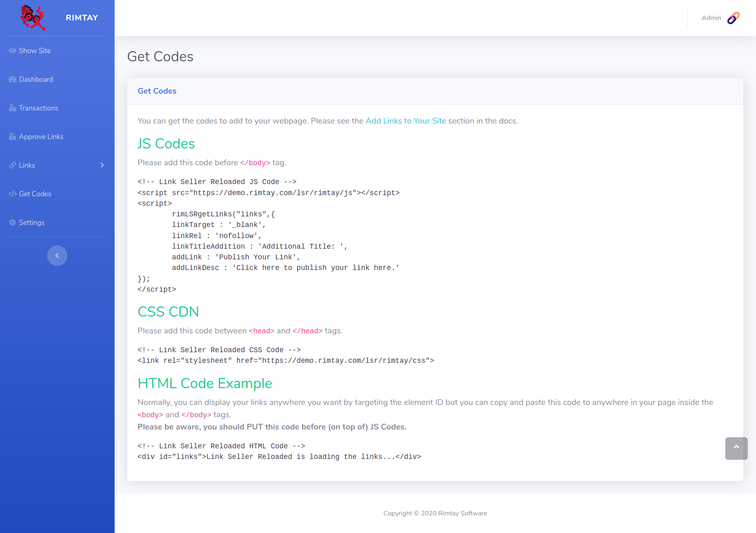This screenshot has height=533, width=756.
Task: Click the Approve Links sidebar icon
Action: click(13, 137)
